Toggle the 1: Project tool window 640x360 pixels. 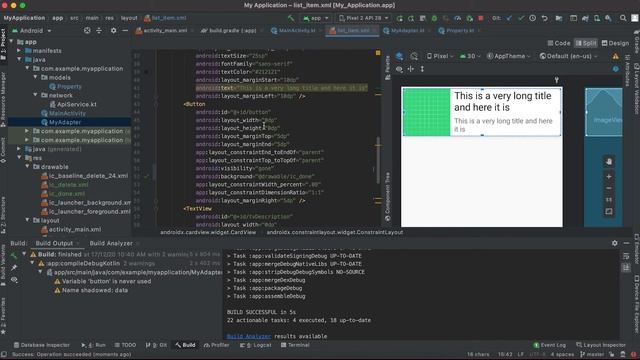click(x=3, y=44)
